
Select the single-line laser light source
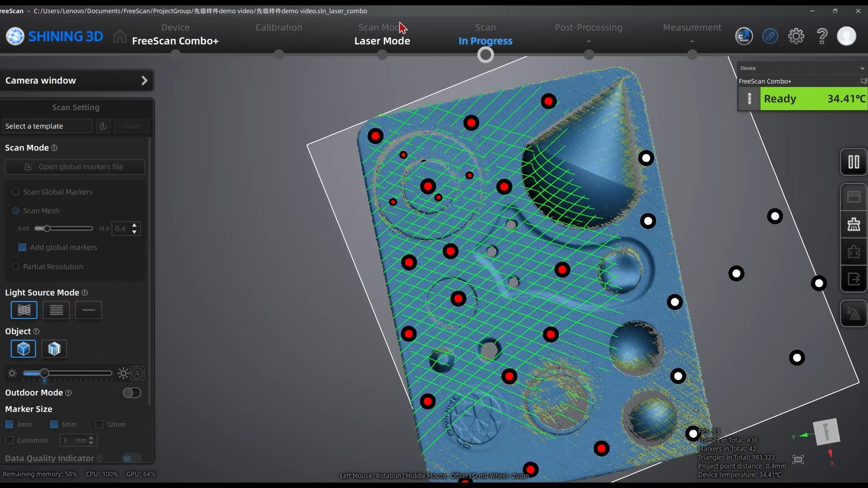[x=89, y=310]
